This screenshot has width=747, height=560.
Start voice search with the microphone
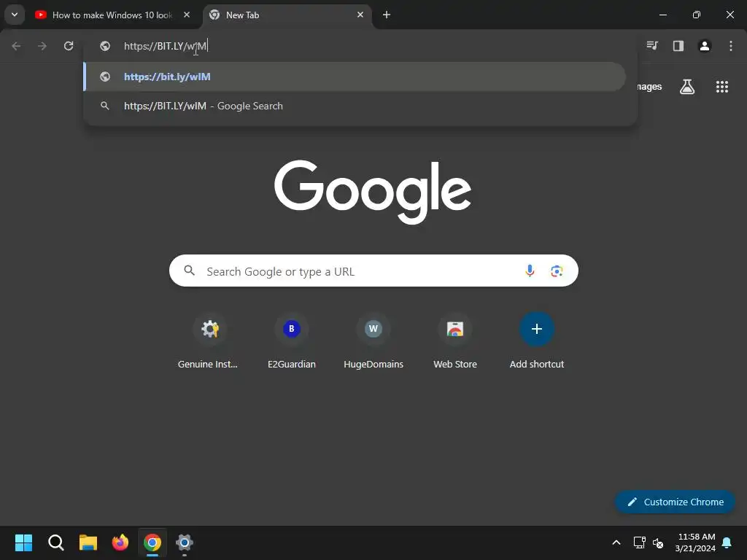coord(530,271)
